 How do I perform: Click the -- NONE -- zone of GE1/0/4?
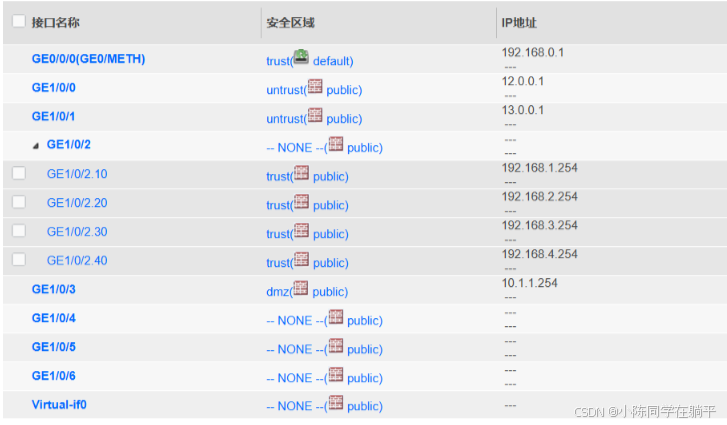coord(295,321)
